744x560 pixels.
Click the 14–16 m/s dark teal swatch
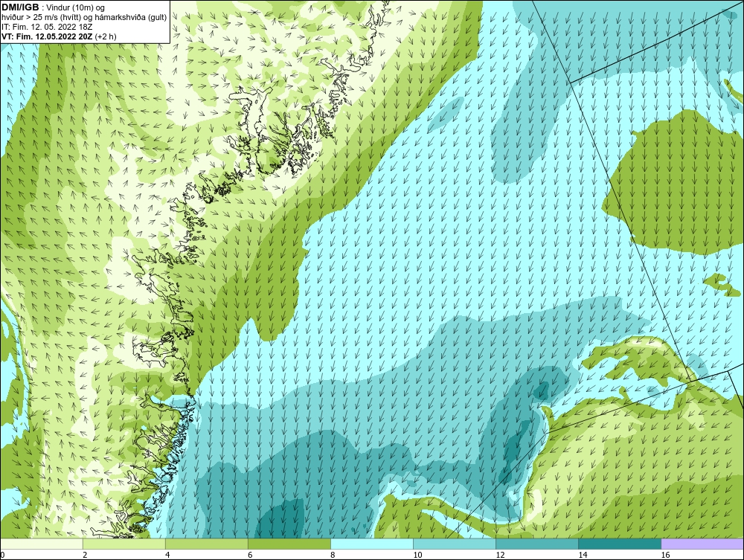click(x=620, y=544)
